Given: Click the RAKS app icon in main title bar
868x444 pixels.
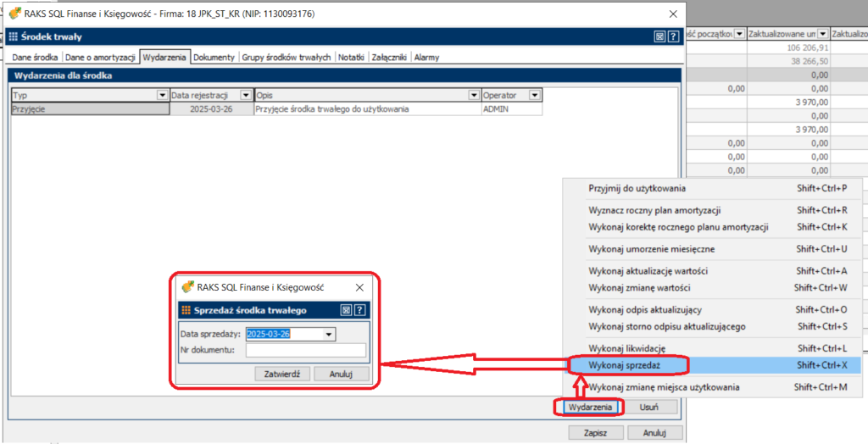Looking at the screenshot, I should (15, 14).
